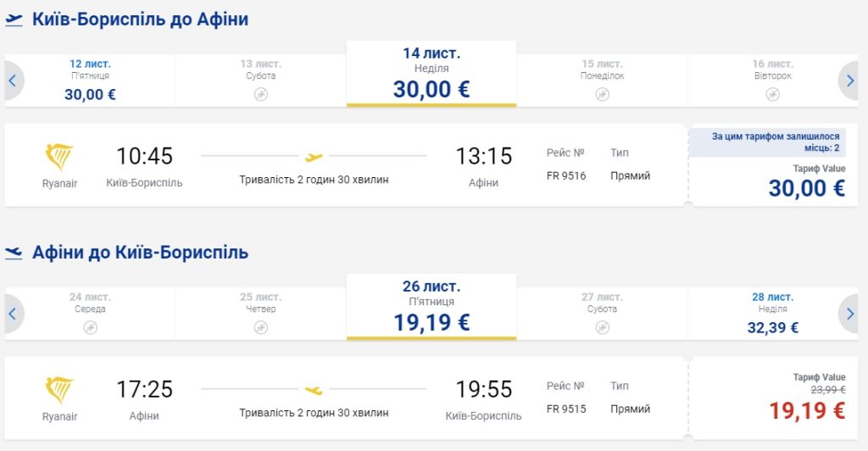
Task: Choose the 30,00 € Тариф Value fare
Action: [x=806, y=187]
